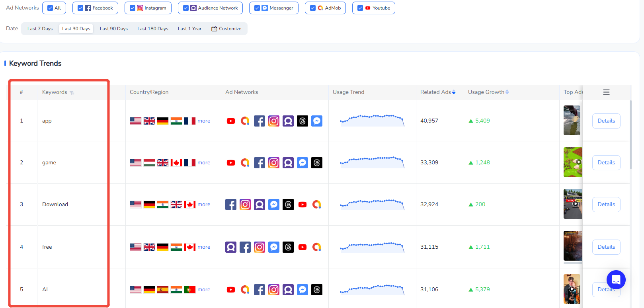Screen dimensions: 644x308
Task: Click the Keywords filter icon
Action: click(72, 93)
